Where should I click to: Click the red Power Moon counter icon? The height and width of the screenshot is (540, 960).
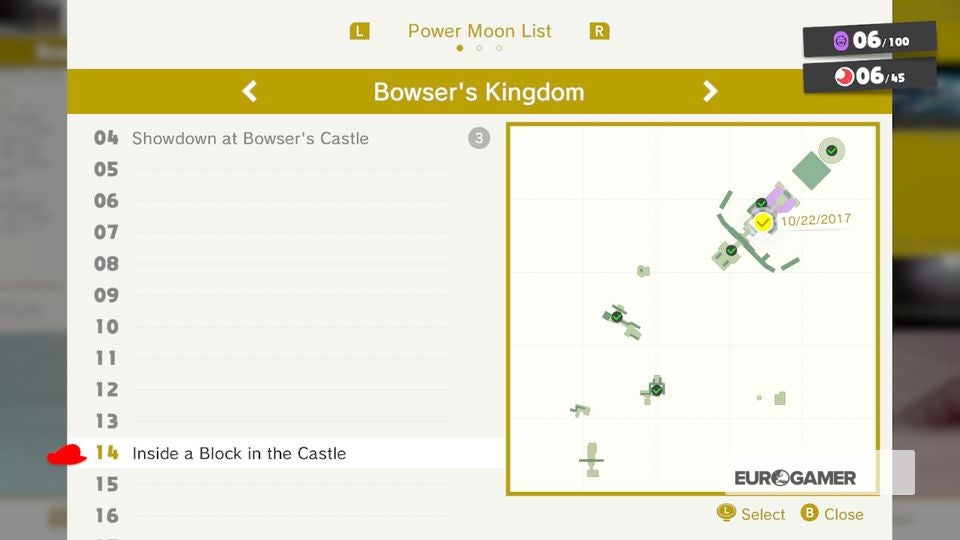844,77
